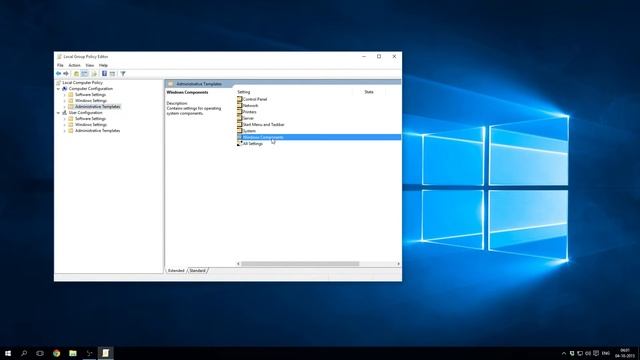Viewport: 640px width, 360px height.
Task: Click the blue Help toolbar icon
Action: click(104, 73)
